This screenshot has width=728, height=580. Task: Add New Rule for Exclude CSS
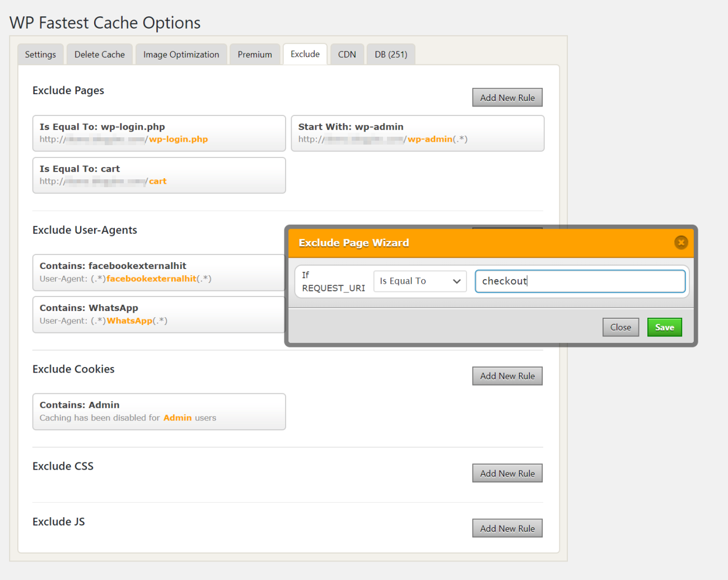pos(507,474)
